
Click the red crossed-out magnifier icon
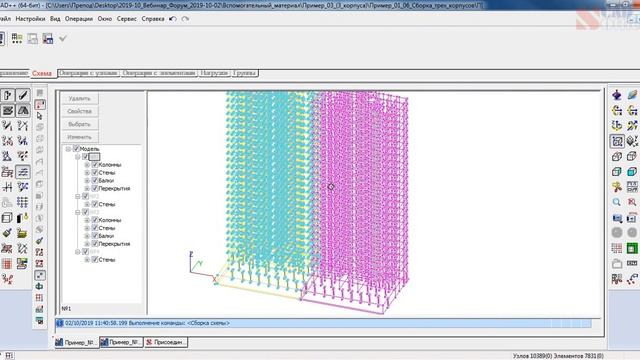point(632,202)
